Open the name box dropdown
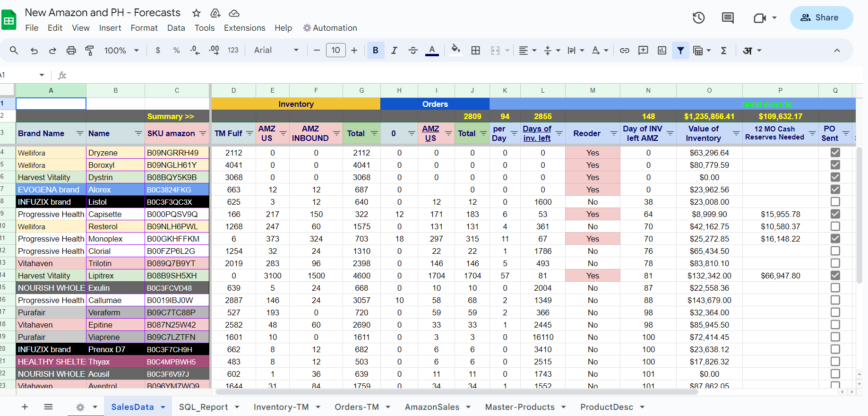The width and height of the screenshot is (868, 416). pyautogui.click(x=42, y=75)
